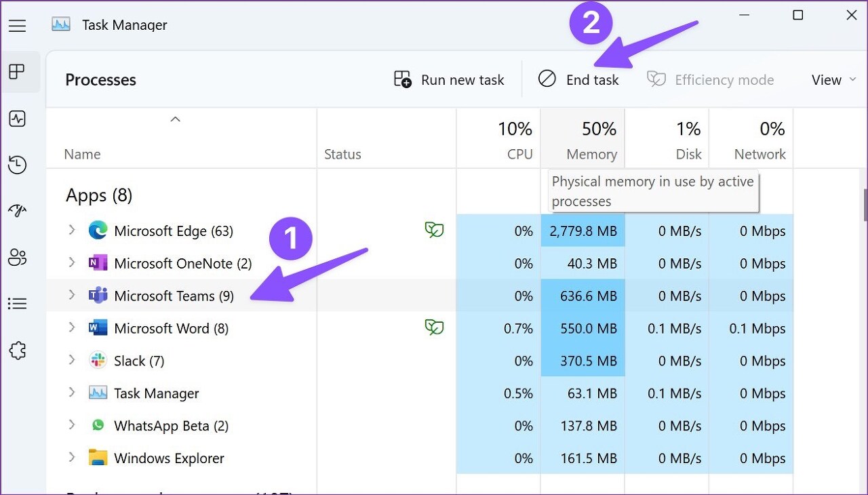868x495 pixels.
Task: Click the 0.1 Mbps network cell
Action: coord(751,328)
